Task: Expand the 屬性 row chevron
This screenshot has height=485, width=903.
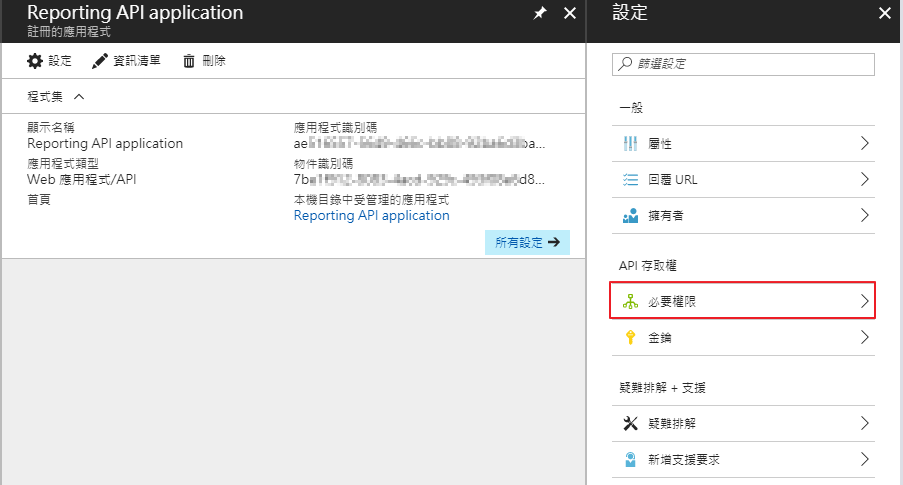Action: (864, 144)
